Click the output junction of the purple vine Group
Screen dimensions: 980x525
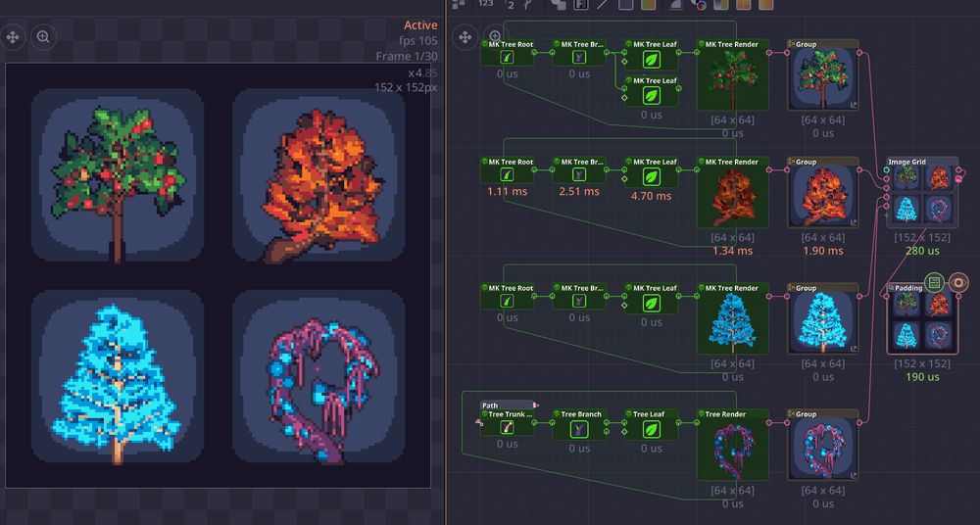[859, 423]
